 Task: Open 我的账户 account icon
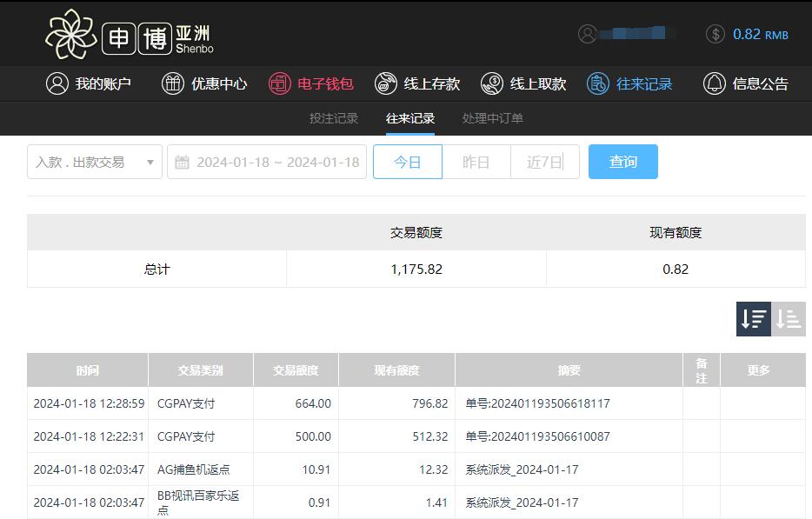click(x=57, y=83)
